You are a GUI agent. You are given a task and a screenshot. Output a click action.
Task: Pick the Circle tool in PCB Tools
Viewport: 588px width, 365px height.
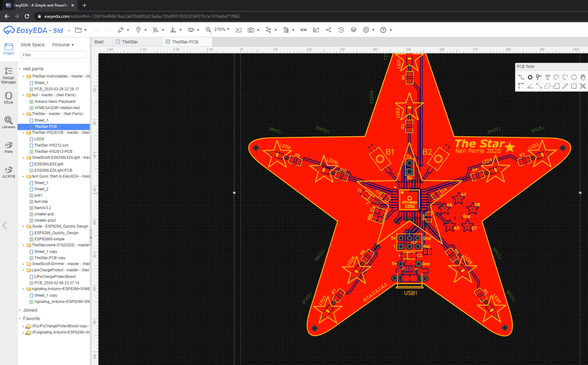[x=574, y=77]
